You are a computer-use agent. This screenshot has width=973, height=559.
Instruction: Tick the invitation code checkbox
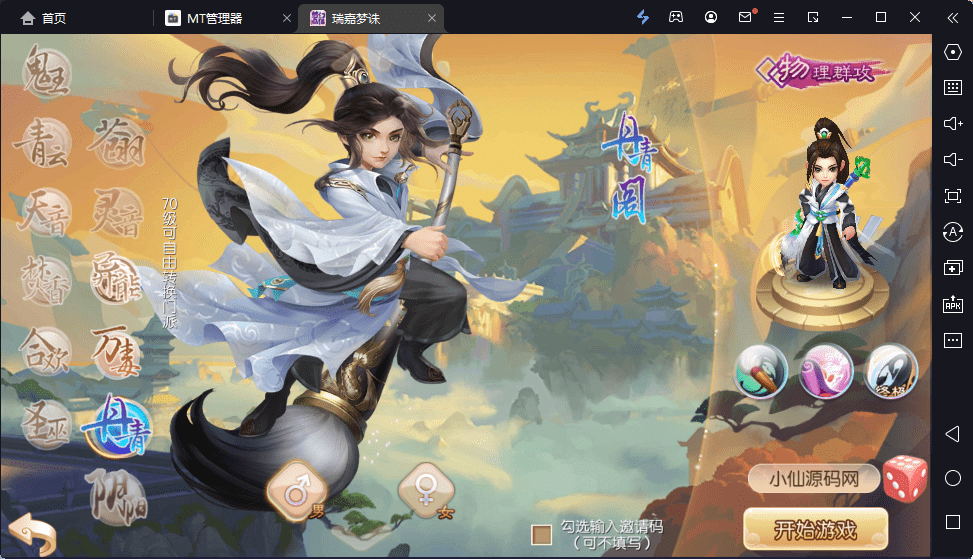[x=541, y=535]
